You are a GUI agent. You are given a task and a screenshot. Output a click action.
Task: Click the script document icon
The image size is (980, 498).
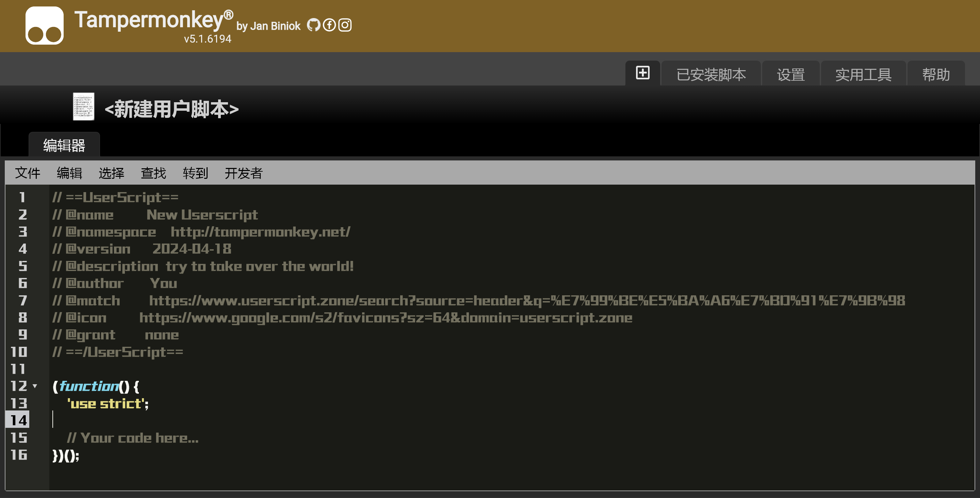click(83, 107)
